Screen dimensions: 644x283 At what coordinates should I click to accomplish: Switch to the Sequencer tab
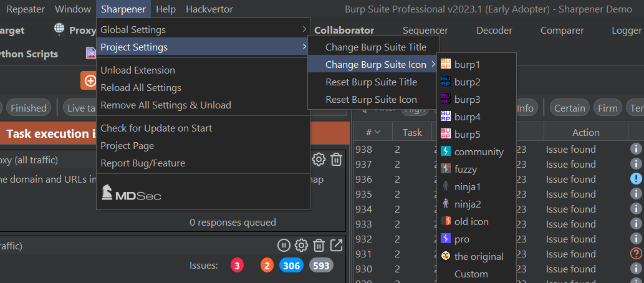[x=425, y=30]
